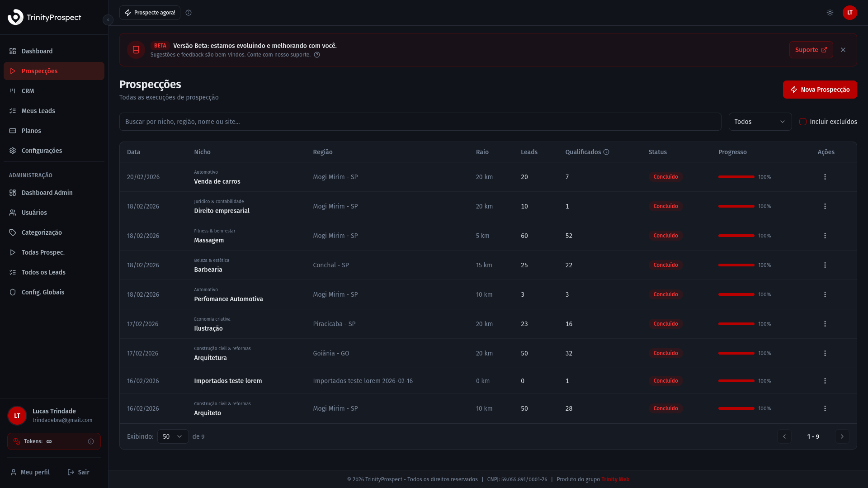Dismiss the Beta version banner
Image resolution: width=868 pixels, height=488 pixels.
[x=843, y=50]
